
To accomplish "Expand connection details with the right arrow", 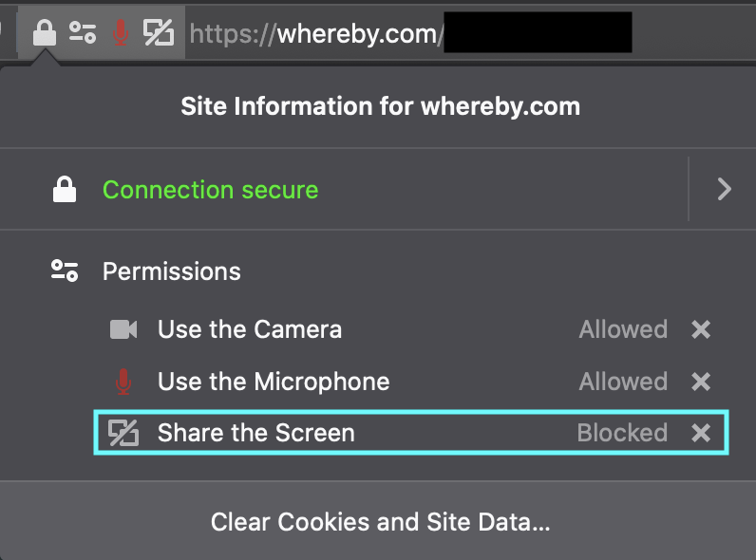I will [x=725, y=190].
